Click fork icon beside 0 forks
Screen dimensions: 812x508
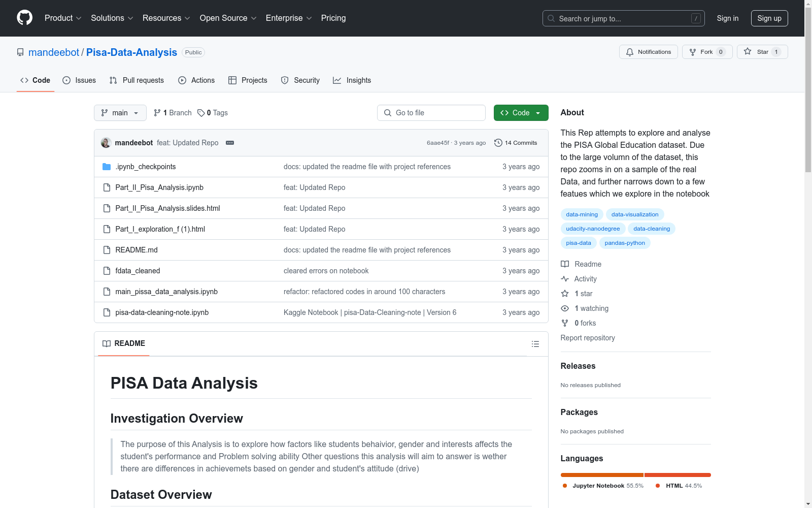565,323
